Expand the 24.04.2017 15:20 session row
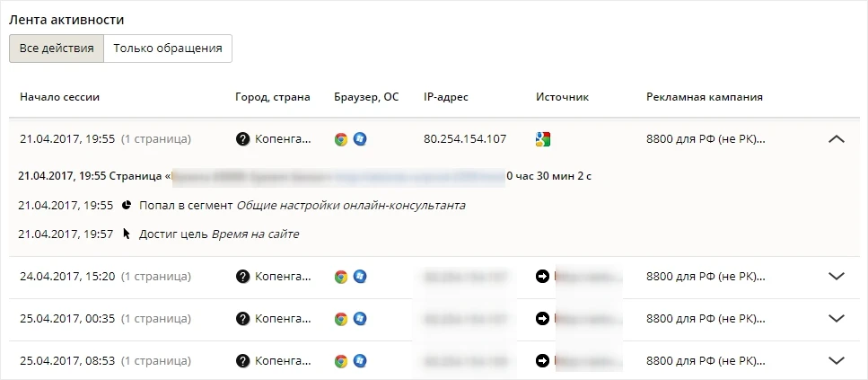The height and width of the screenshot is (380, 868). [x=837, y=276]
